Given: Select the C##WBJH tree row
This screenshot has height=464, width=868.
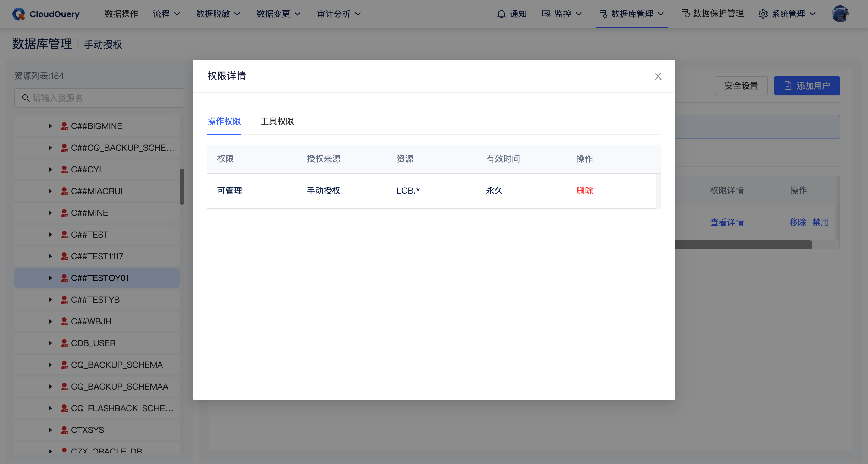Looking at the screenshot, I should (x=97, y=321).
